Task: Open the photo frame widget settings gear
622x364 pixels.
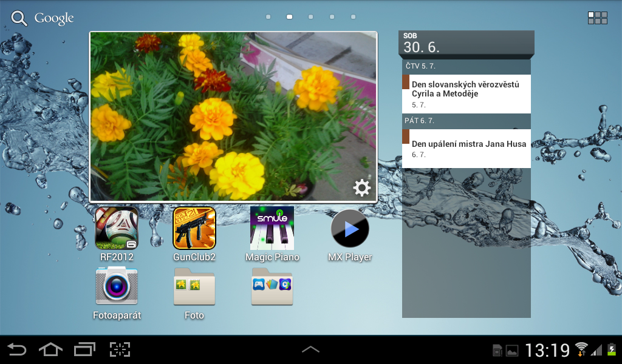Action: pos(361,187)
